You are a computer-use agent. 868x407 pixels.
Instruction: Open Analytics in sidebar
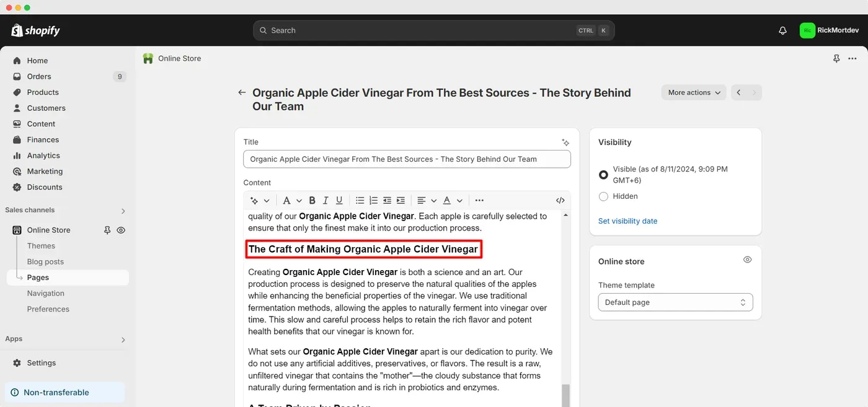coord(43,155)
